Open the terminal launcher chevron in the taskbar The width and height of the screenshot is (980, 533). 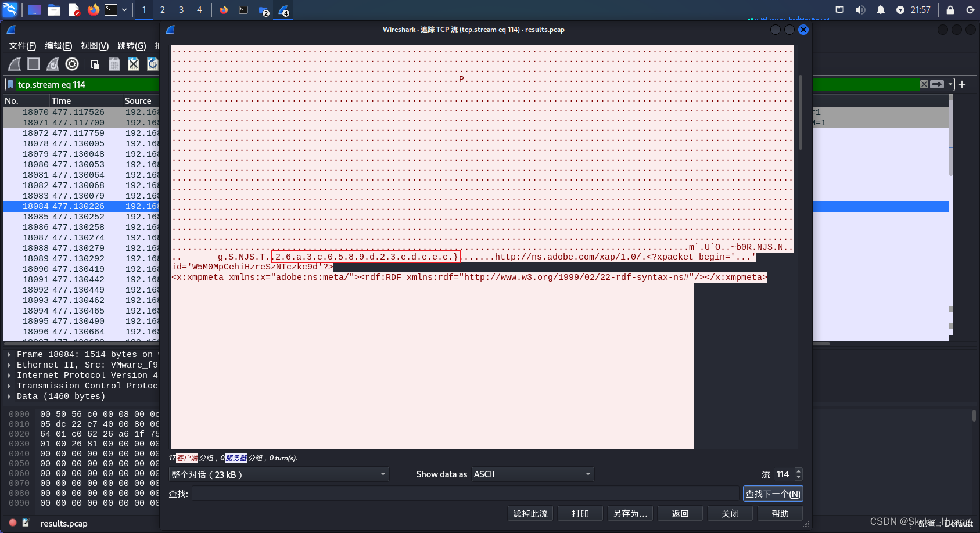124,9
